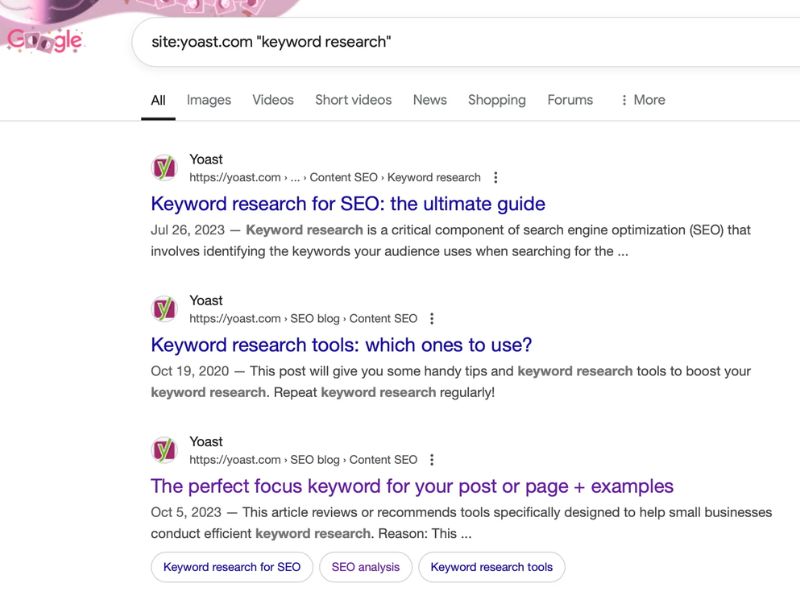Click the Google doodle logo
The width and height of the screenshot is (800, 600).
click(45, 40)
